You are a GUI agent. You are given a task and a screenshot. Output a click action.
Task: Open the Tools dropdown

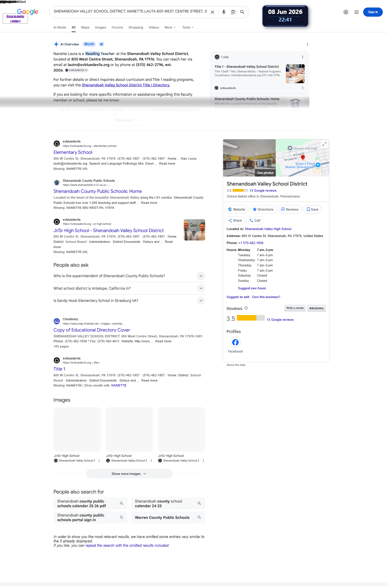coord(188,27)
